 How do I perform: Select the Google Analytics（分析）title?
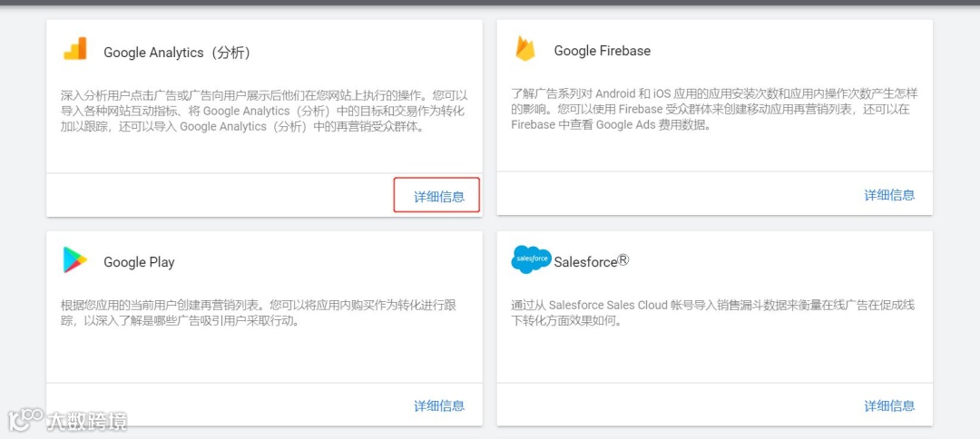(179, 54)
